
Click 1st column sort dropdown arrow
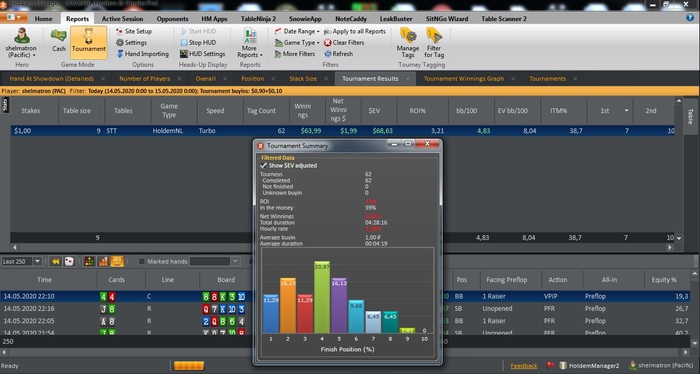626,111
